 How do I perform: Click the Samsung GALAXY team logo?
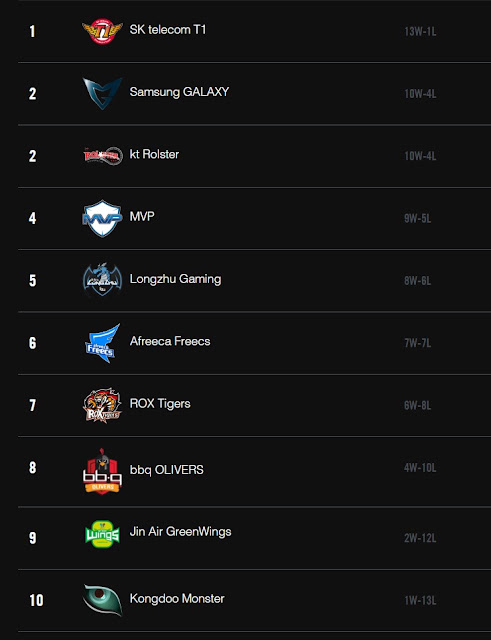pos(102,93)
